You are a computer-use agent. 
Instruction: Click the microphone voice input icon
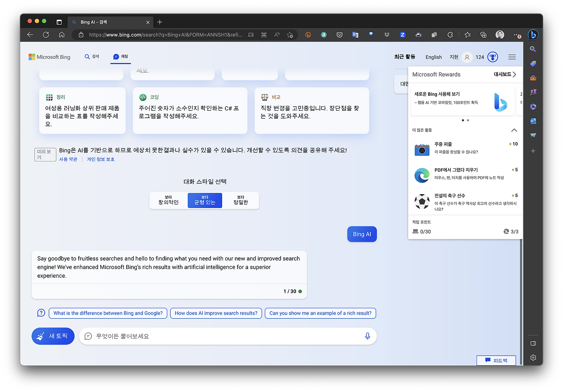(367, 336)
